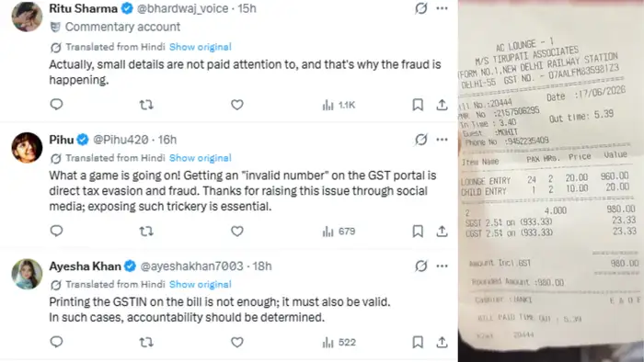Viewport: 644px width, 362px height.
Task: Show original Hindi text of Pihu's tweet
Action: click(201, 158)
